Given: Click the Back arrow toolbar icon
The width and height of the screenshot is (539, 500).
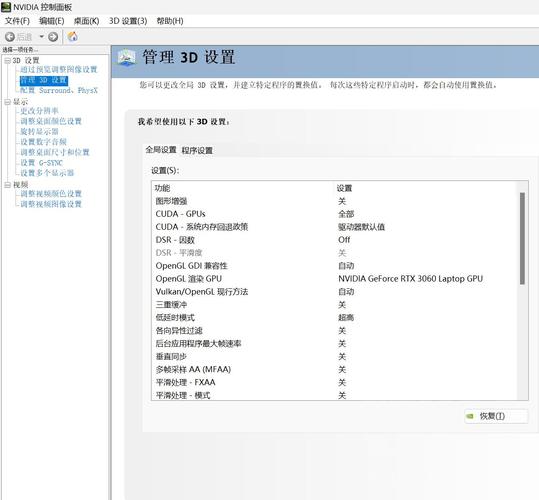Looking at the screenshot, I should point(10,36).
